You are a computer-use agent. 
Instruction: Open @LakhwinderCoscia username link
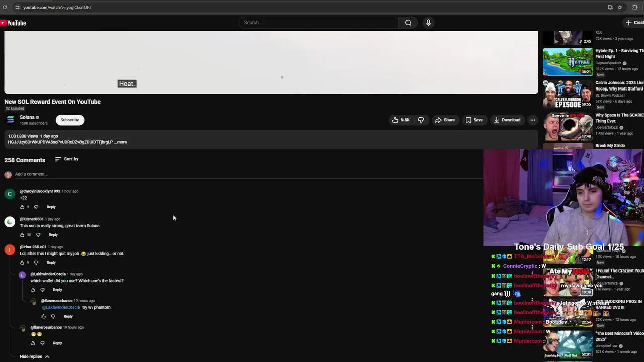tap(48, 274)
